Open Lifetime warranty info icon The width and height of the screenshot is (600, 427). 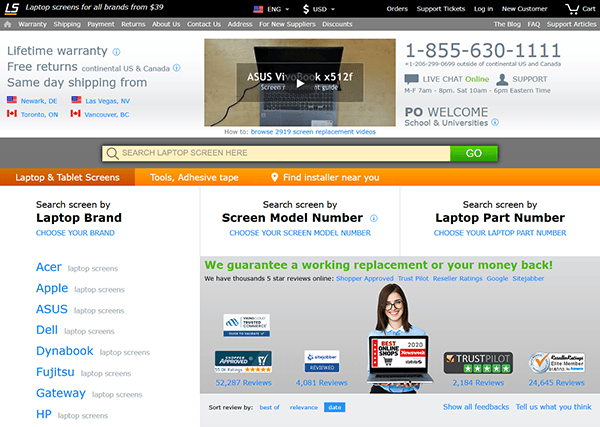click(x=116, y=52)
